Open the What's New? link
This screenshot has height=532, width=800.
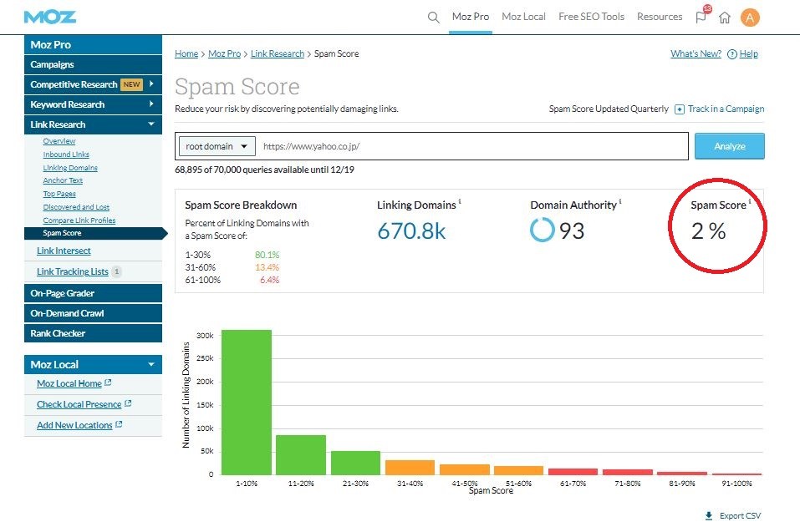(x=696, y=54)
